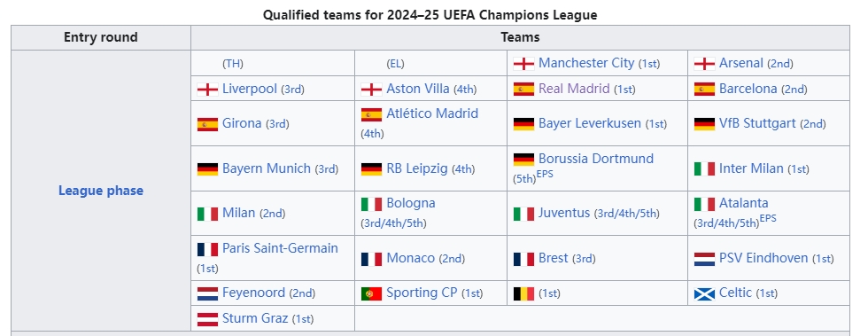Visit the Aston Villa link
The image size is (868, 336).
tap(418, 89)
